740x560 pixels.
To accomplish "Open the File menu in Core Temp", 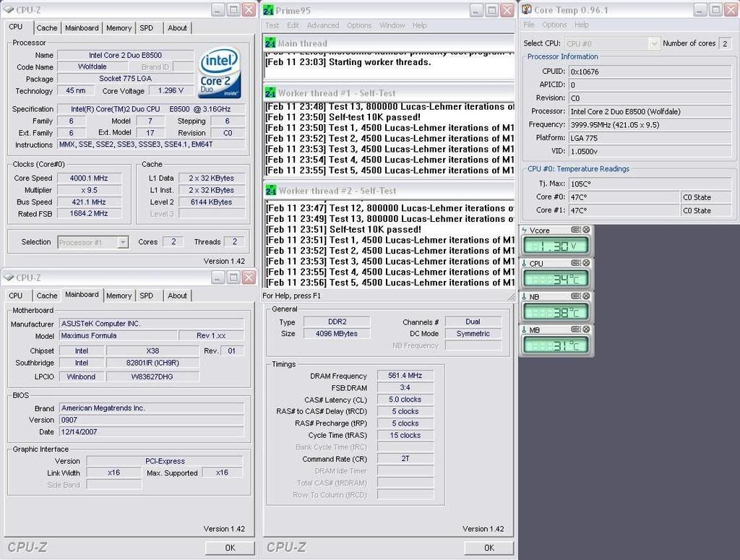I will pos(529,25).
